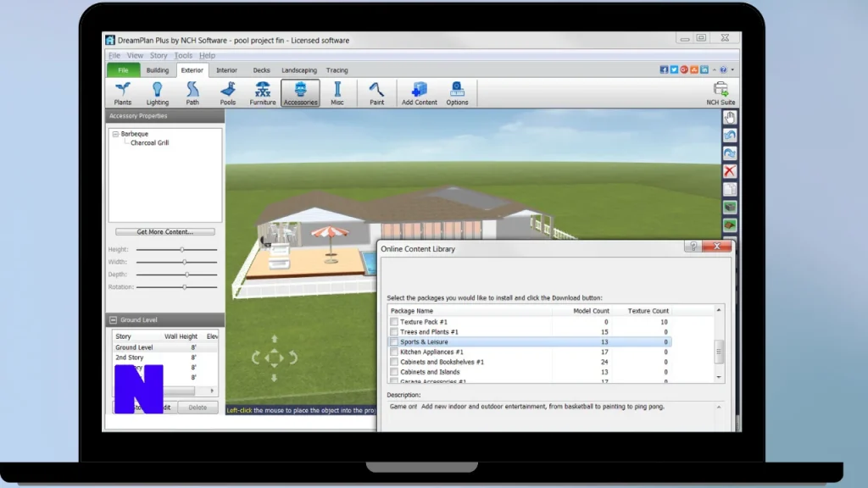Check the Cabinets and Islands checkbox

[x=393, y=372]
